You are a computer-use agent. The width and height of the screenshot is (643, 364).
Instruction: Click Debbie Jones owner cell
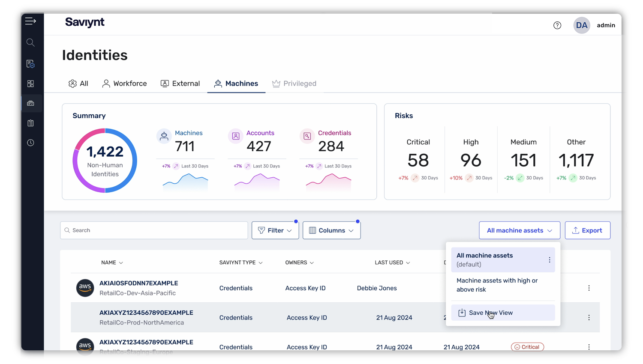[377, 288]
